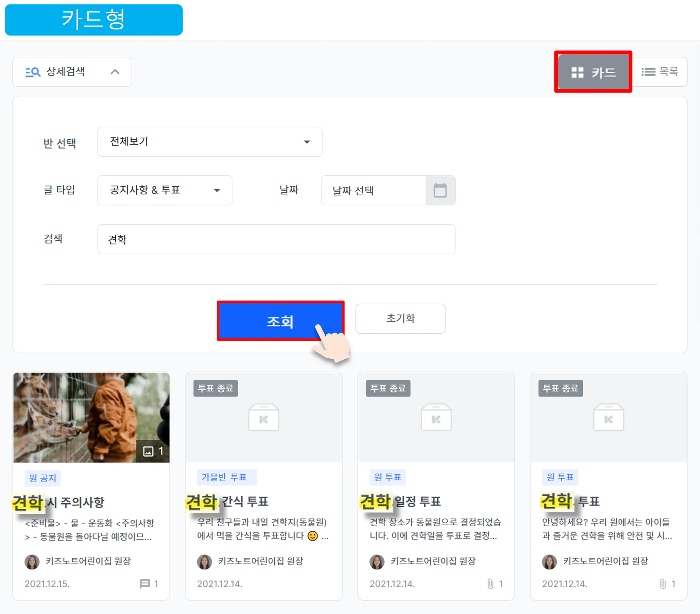Click the 견학 search keyword input field
Screen dimensions: 700x614
coord(276,239)
